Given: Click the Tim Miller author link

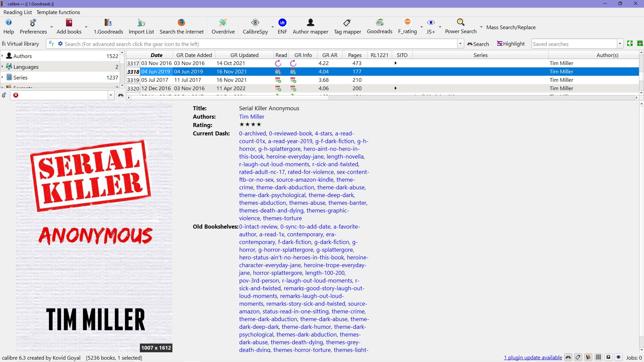Looking at the screenshot, I should pyautogui.click(x=252, y=117).
